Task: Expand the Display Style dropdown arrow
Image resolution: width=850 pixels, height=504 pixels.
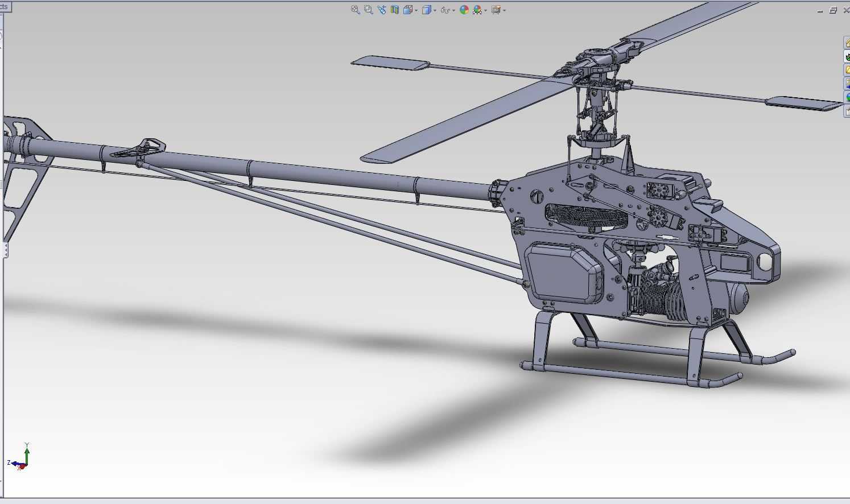Action: [435, 10]
